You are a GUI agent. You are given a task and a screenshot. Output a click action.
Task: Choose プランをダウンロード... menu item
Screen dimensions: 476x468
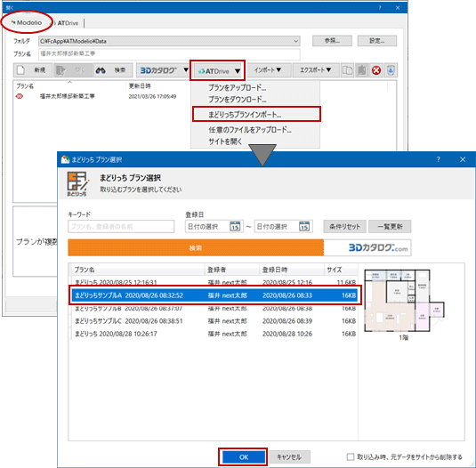(x=255, y=100)
